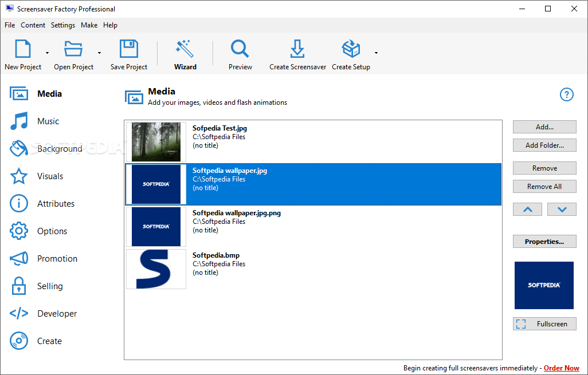This screenshot has width=588, height=375.
Task: Open the Settings menu
Action: tap(63, 25)
